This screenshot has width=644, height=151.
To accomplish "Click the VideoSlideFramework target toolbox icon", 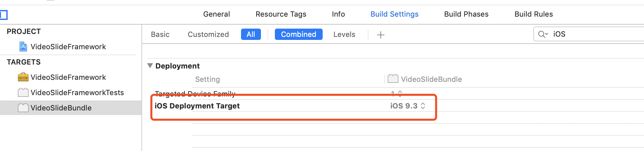I will point(23,77).
